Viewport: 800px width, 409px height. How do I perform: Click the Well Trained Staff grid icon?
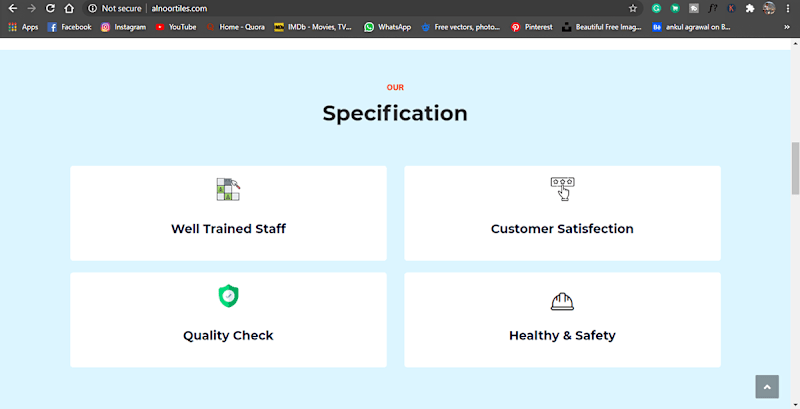228,189
